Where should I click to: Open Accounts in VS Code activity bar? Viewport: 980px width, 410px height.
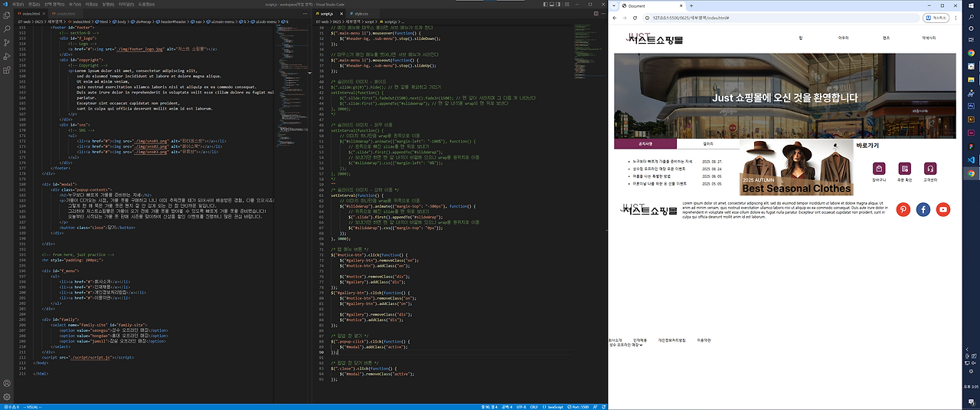tap(7, 383)
